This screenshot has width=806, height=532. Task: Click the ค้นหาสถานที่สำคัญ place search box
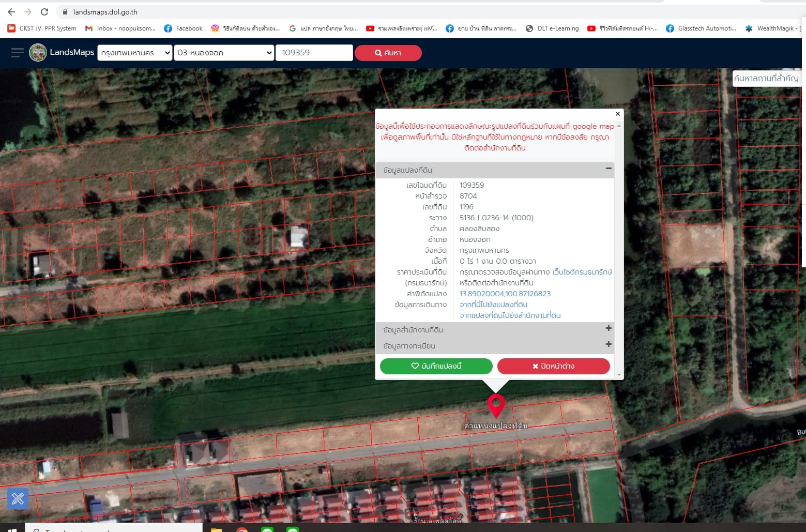(x=767, y=79)
